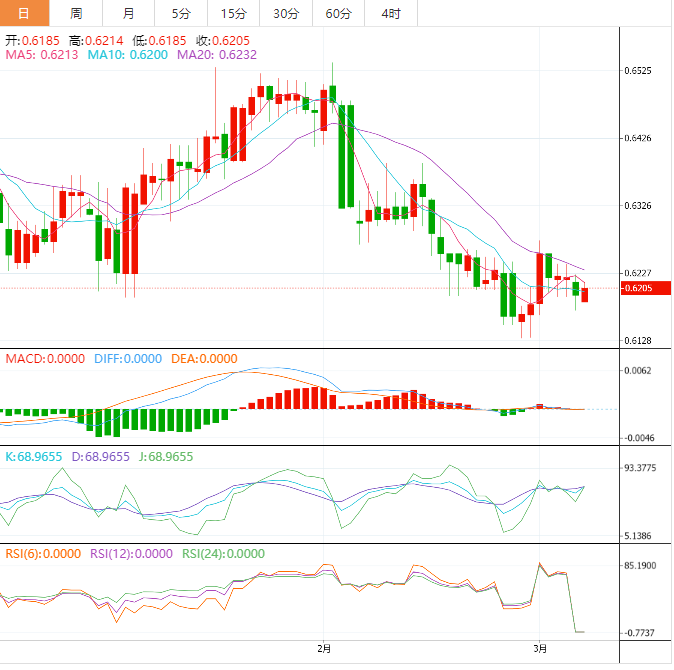
Task: Click the 开:0.6185 open price value
Action: [x=32, y=41]
